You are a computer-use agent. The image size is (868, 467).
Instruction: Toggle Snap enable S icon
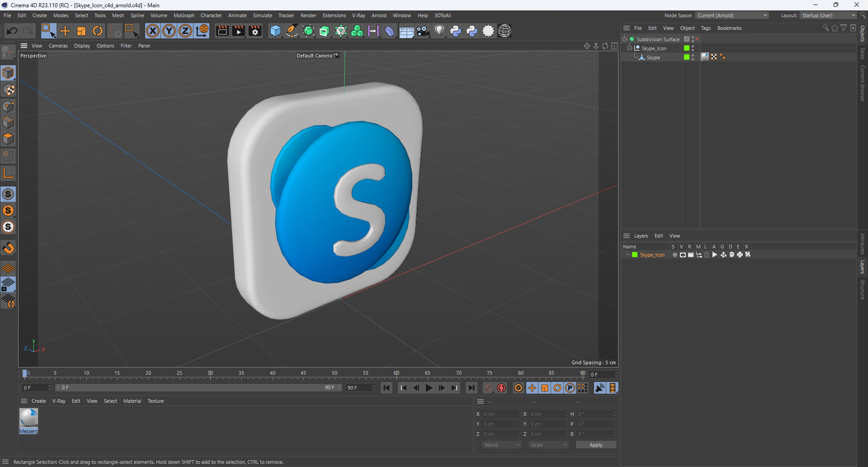tap(8, 194)
